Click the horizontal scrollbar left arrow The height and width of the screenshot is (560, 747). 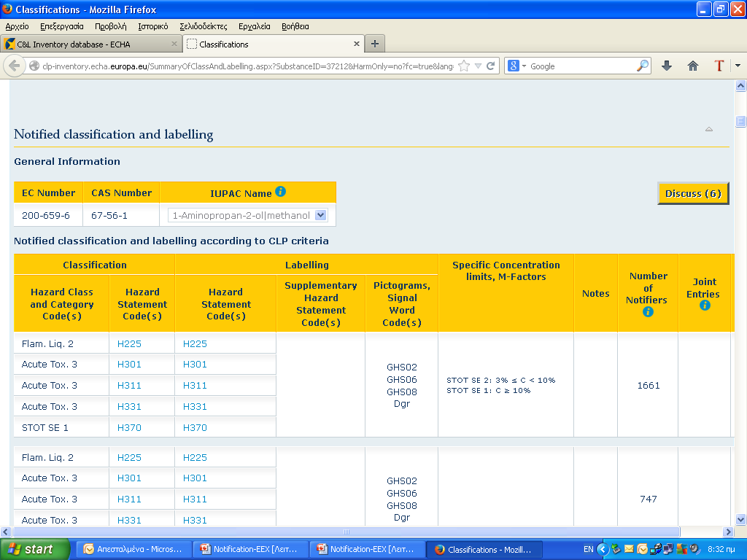pyautogui.click(x=6, y=532)
